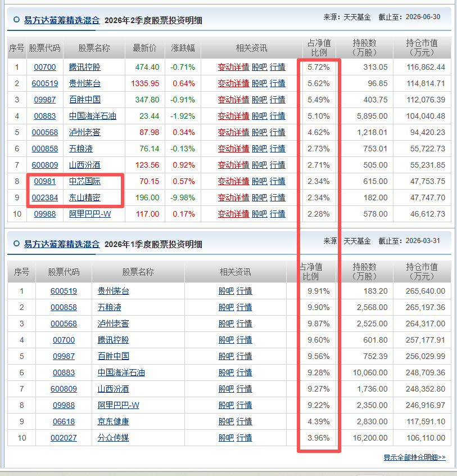This screenshot has width=457, height=476.
Task: Click stock code 600519 in the Q2 table
Action: [x=45, y=83]
